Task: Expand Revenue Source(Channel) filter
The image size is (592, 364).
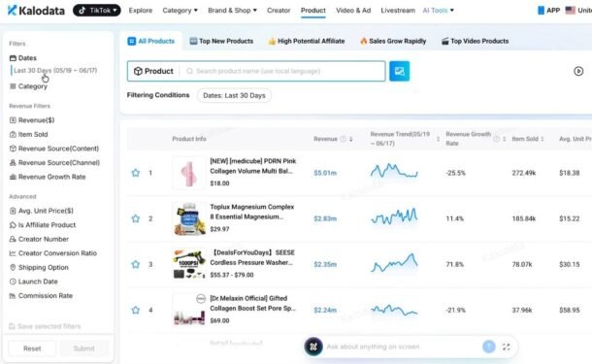Action: click(x=54, y=162)
